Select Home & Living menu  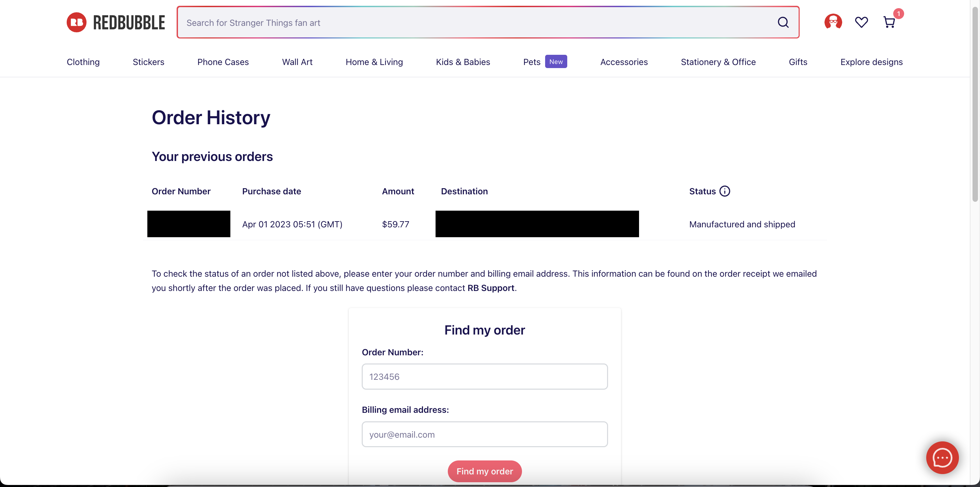[x=374, y=62]
